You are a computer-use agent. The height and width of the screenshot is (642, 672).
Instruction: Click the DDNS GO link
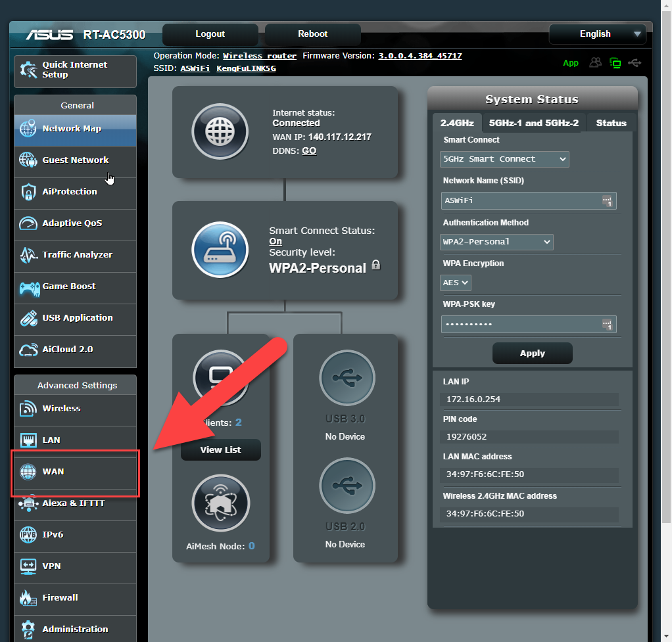[x=309, y=150]
